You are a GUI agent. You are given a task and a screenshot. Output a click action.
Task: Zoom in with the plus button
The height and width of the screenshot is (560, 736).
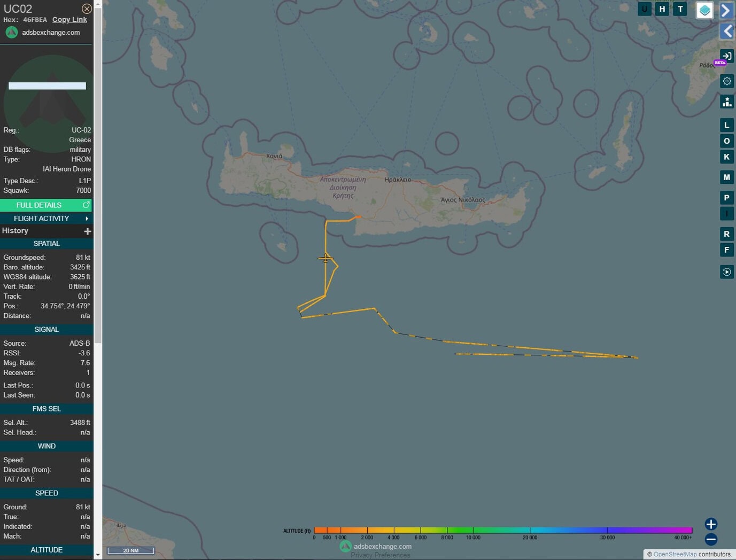click(710, 524)
